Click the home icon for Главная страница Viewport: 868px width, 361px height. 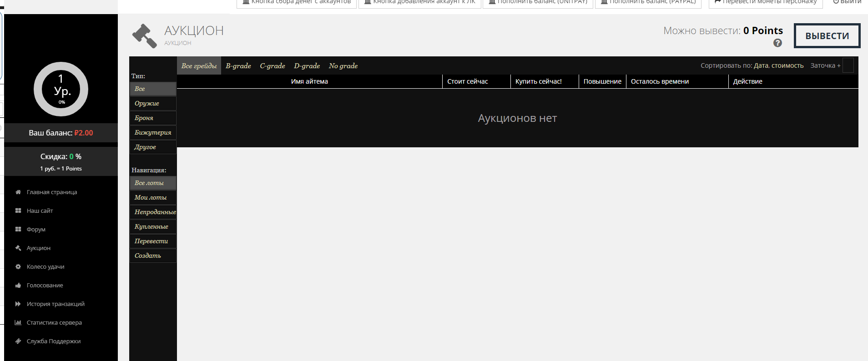pyautogui.click(x=18, y=192)
